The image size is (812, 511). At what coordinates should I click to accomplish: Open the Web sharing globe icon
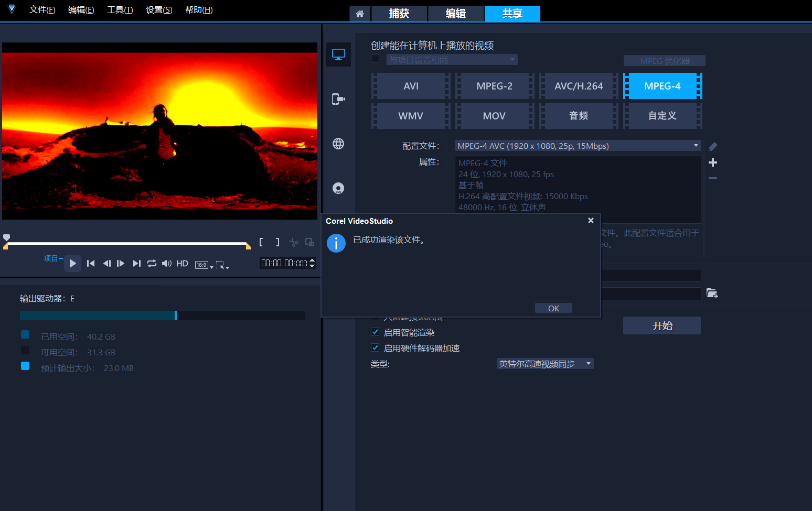[x=338, y=144]
